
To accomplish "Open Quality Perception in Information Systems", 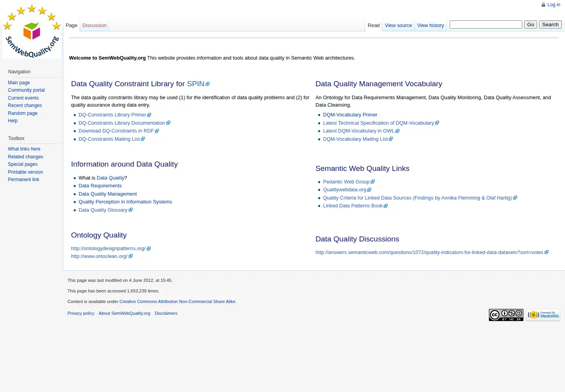I will (125, 202).
